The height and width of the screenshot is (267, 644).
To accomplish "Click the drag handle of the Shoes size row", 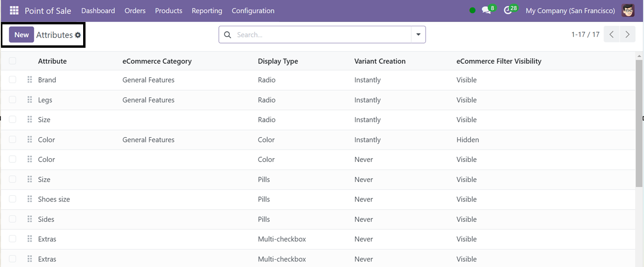I will point(30,199).
